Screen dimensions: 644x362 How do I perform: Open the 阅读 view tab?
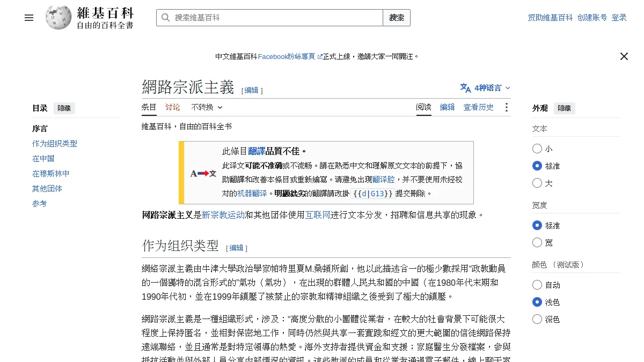coord(423,107)
